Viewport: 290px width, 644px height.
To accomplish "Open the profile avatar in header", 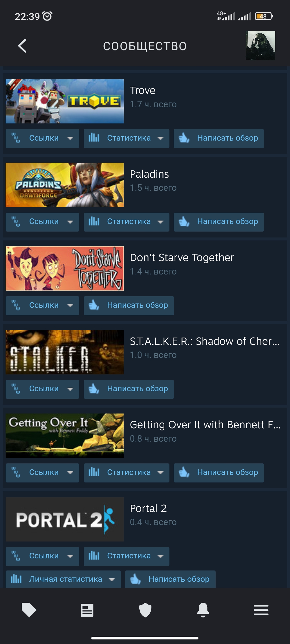I will click(x=260, y=46).
